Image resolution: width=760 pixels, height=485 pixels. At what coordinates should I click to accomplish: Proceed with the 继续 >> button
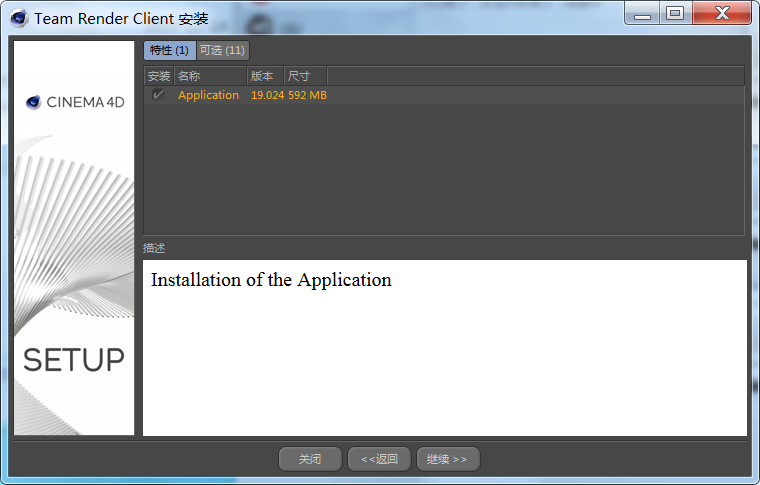coord(448,459)
